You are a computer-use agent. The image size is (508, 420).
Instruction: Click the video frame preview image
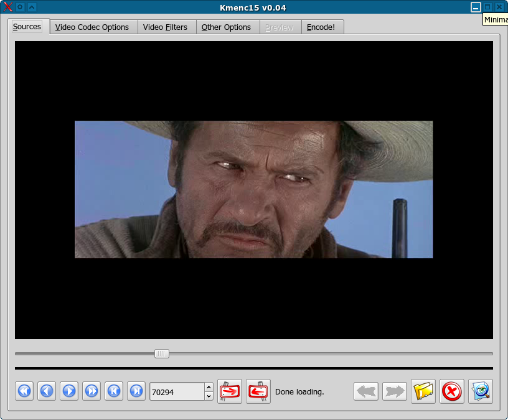click(253, 189)
